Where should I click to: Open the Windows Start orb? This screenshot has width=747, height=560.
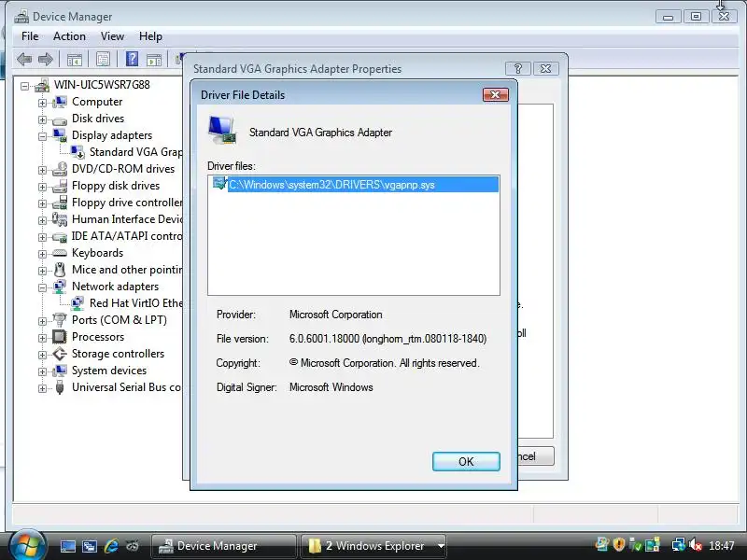(x=27, y=545)
